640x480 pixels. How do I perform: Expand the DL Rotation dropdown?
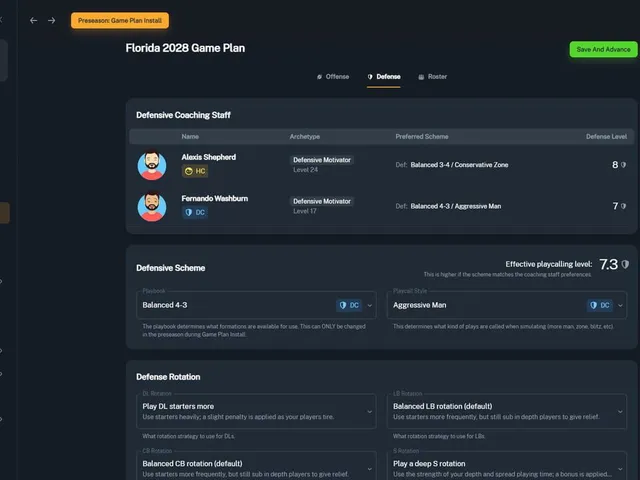pyautogui.click(x=256, y=411)
